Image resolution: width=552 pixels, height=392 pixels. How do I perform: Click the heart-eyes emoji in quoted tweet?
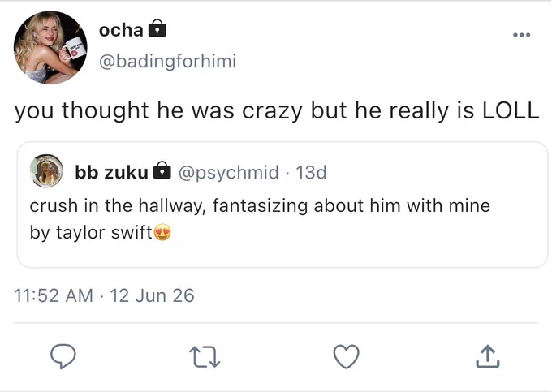pos(162,232)
